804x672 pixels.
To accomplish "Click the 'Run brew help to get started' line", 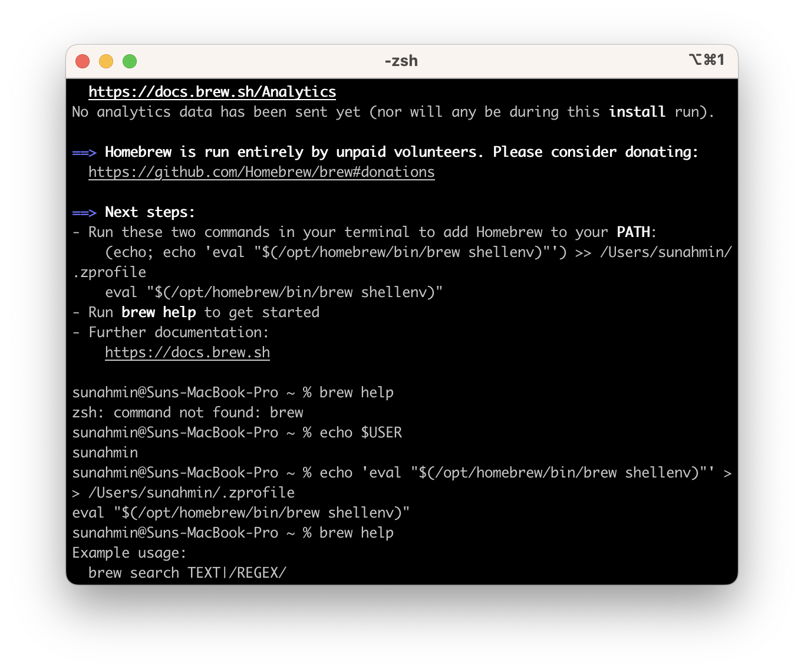I will tap(196, 312).
